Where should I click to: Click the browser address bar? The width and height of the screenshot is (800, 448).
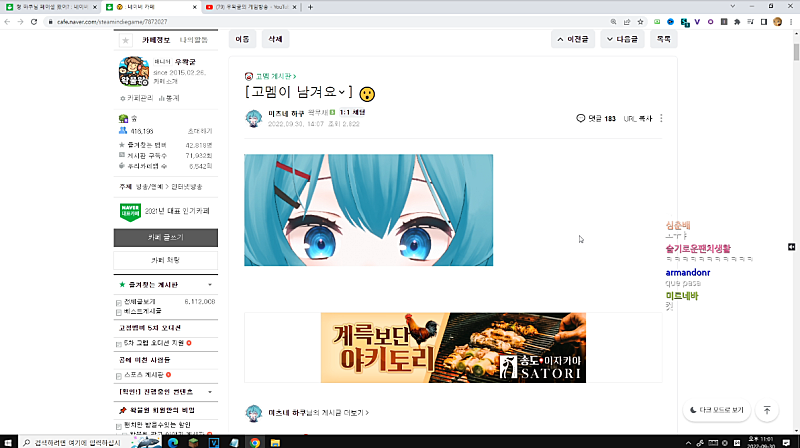tap(327, 22)
